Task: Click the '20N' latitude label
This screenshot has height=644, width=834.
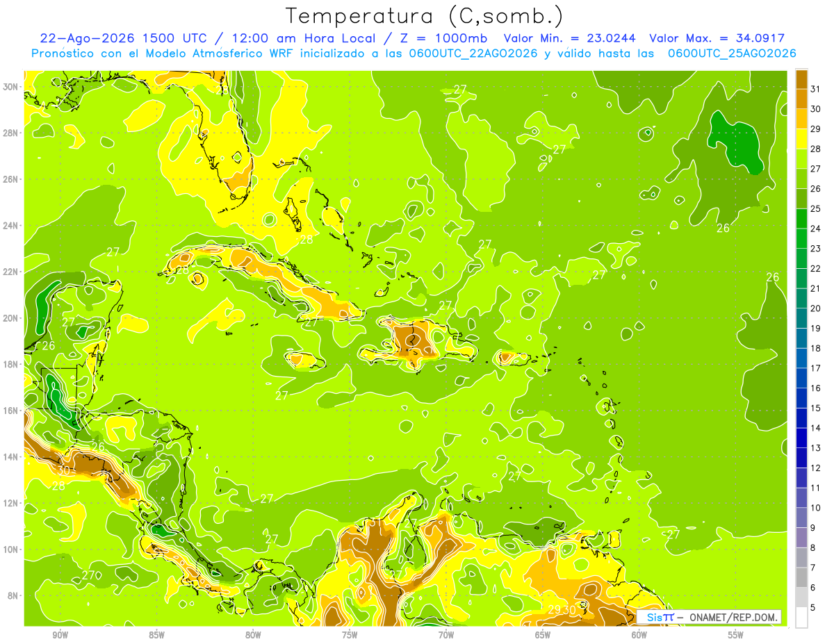Action: tap(12, 318)
